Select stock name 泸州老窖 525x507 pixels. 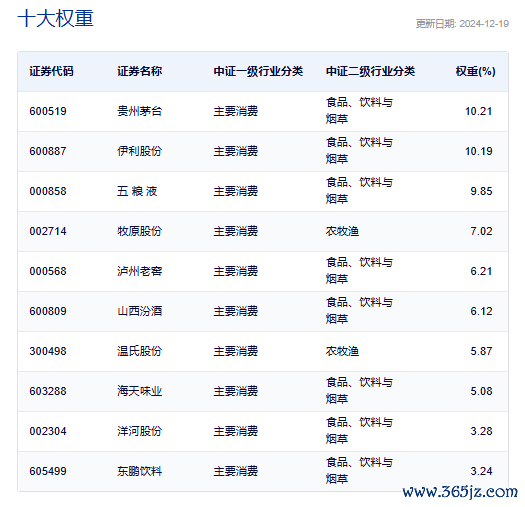(x=140, y=271)
